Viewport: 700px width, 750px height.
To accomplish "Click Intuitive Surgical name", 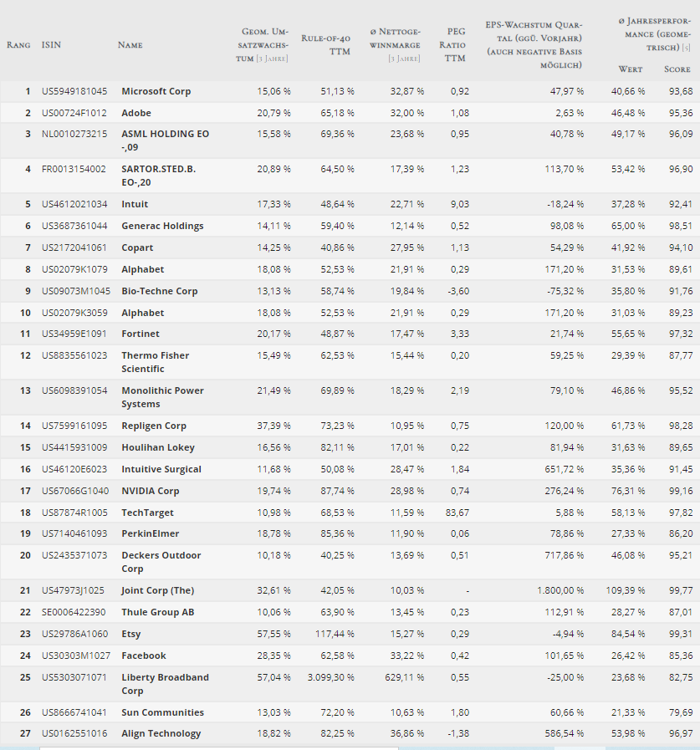I will (x=161, y=469).
